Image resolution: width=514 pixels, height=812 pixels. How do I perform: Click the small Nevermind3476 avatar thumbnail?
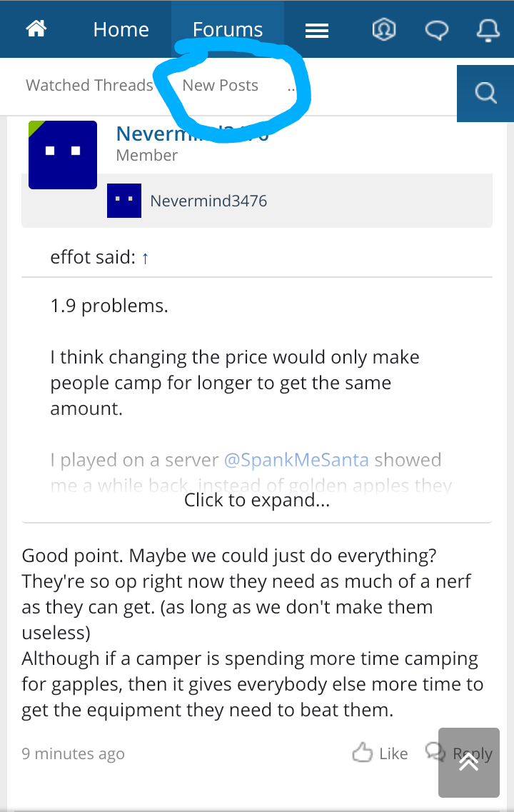pos(124,201)
